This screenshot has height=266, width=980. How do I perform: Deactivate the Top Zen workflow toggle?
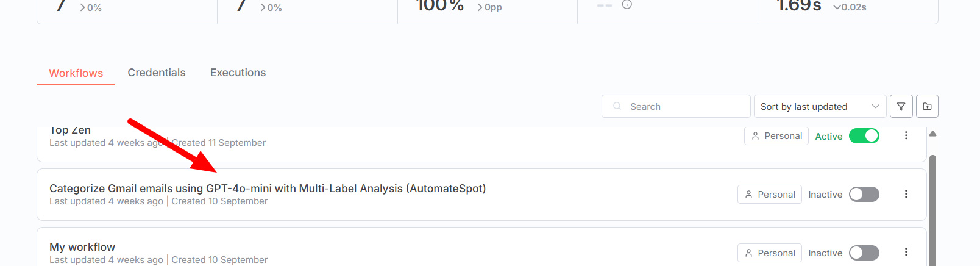(864, 135)
